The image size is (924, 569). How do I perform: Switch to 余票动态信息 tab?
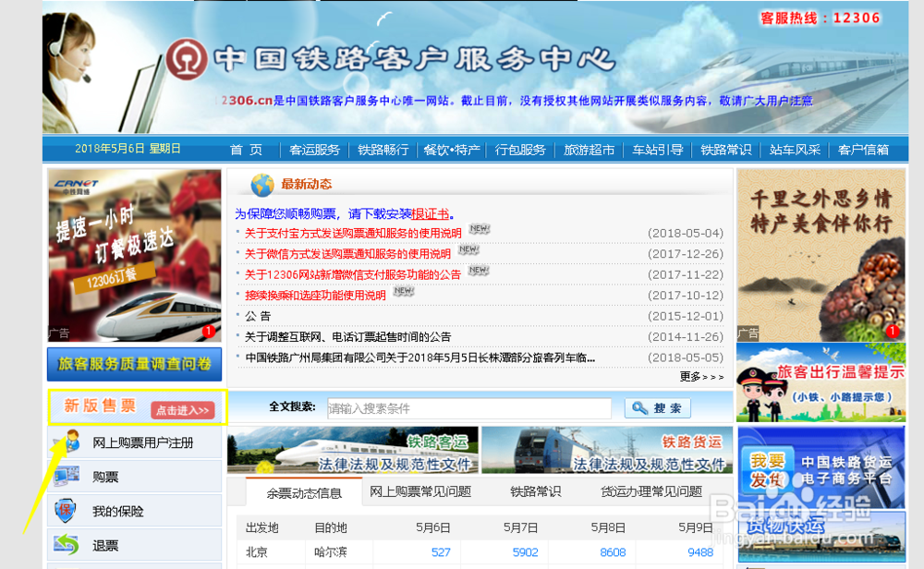304,492
